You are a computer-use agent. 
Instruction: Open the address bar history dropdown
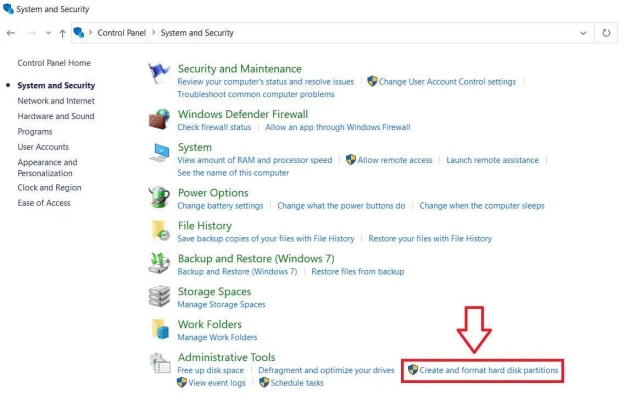coord(585,33)
